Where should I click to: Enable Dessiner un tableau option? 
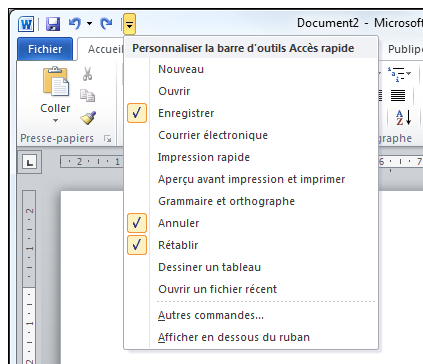click(x=251, y=267)
